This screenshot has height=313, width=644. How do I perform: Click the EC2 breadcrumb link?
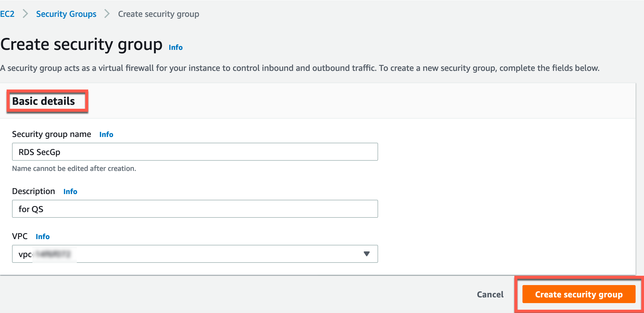(7, 14)
